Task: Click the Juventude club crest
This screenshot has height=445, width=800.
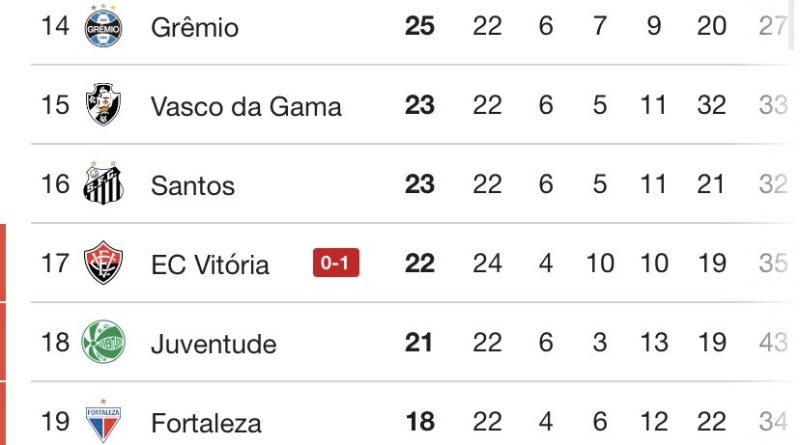Action: point(103,342)
